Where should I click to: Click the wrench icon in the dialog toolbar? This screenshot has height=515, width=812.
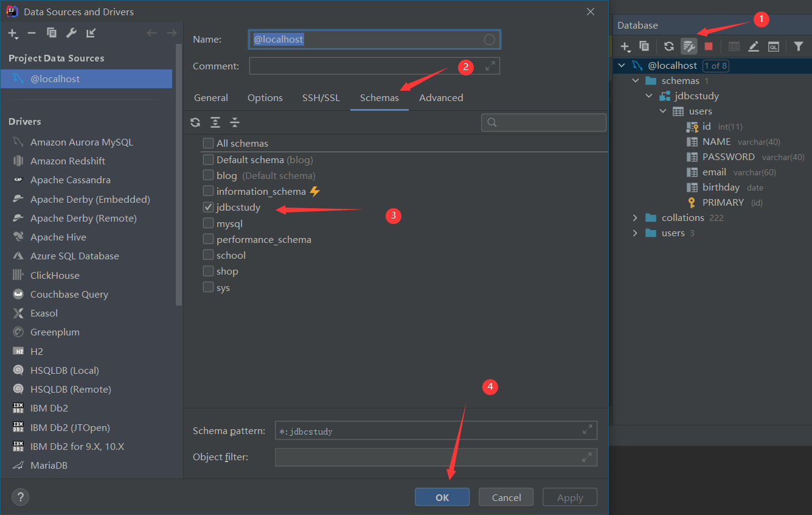(x=71, y=33)
